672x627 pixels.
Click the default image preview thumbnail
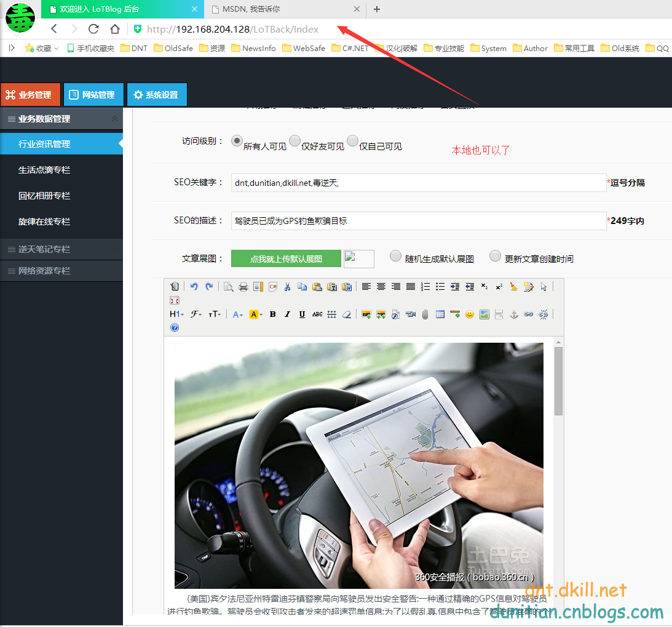359,258
